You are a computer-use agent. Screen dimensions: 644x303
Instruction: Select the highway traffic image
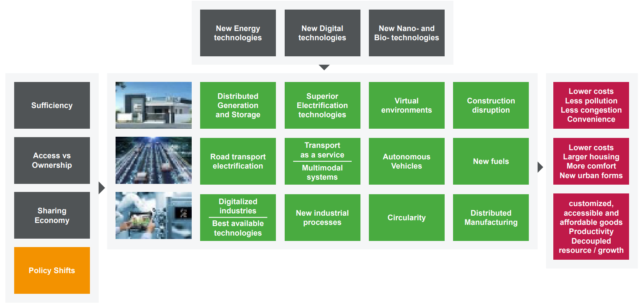pos(153,161)
